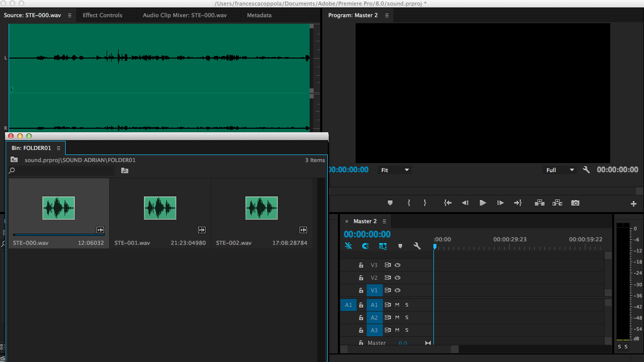This screenshot has width=644, height=362.
Task: Switch to Audio Clip Mixer tab
Action: click(184, 15)
